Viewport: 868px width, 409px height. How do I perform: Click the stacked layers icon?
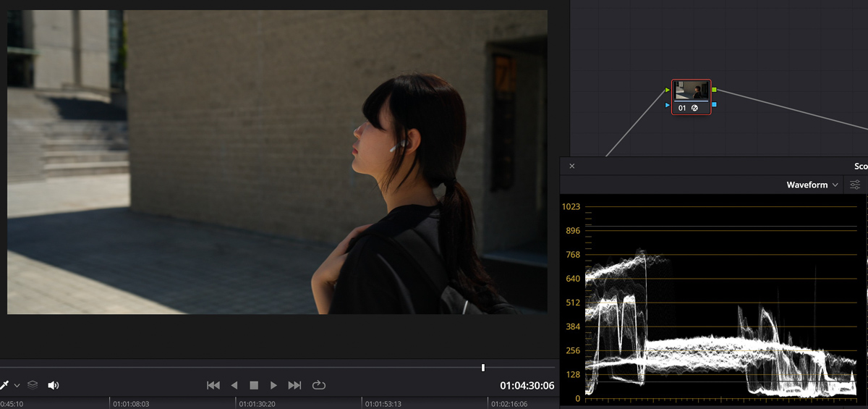pyautogui.click(x=33, y=385)
